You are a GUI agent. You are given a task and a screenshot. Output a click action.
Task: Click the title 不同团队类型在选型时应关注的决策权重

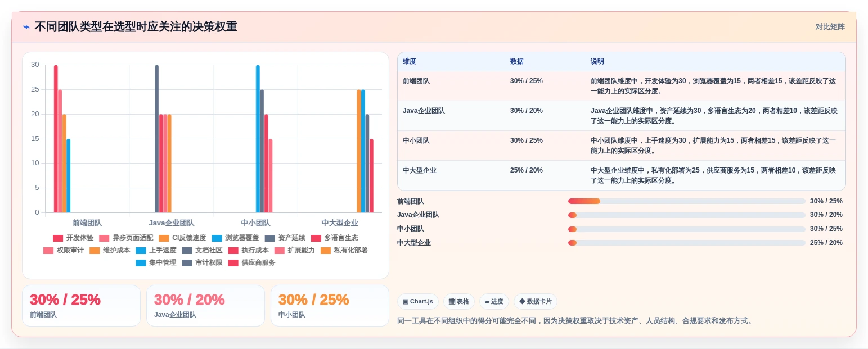tap(136, 26)
